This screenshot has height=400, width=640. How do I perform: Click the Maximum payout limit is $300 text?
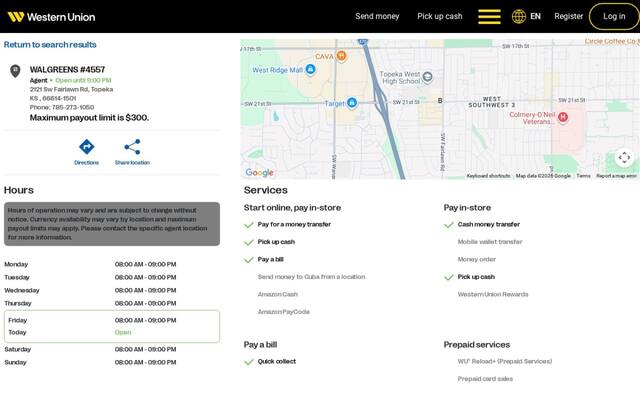pyautogui.click(x=89, y=118)
